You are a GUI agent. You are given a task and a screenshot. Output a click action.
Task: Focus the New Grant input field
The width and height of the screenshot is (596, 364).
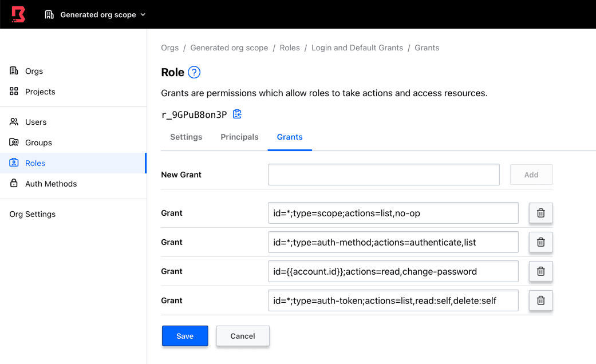click(x=384, y=175)
